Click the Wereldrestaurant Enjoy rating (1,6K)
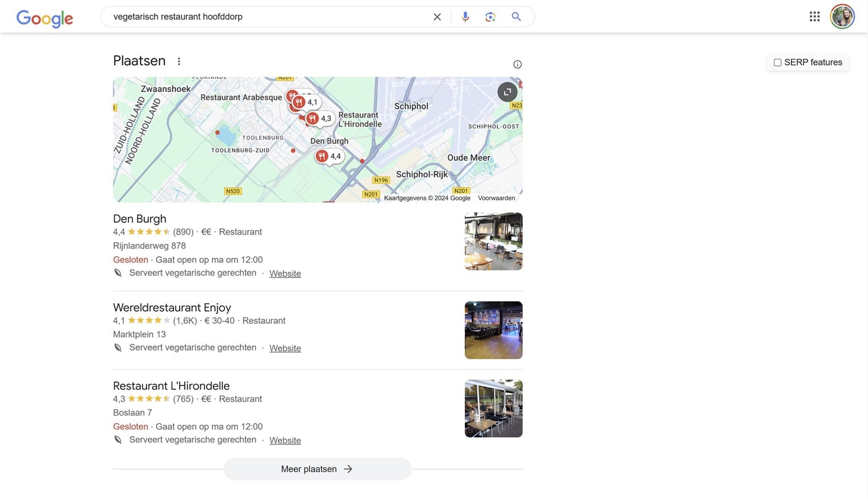Image resolution: width=868 pixels, height=499 pixels. (x=155, y=321)
